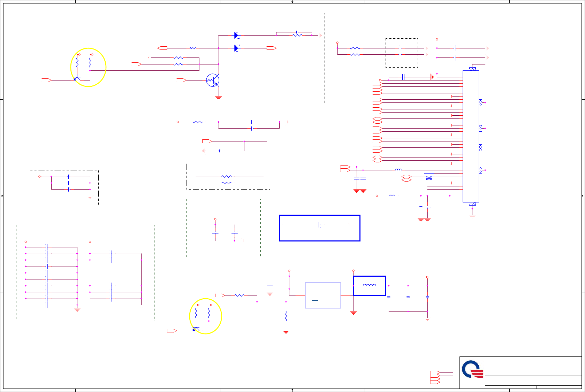Select the tall blue connector body
Viewport: 585px width, 392px height.
471,136
